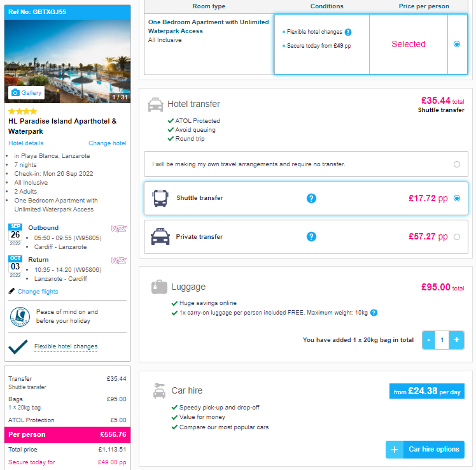Viewport: 476px width, 470px height.
Task: Open the Private transfer help icon
Action: click(311, 236)
